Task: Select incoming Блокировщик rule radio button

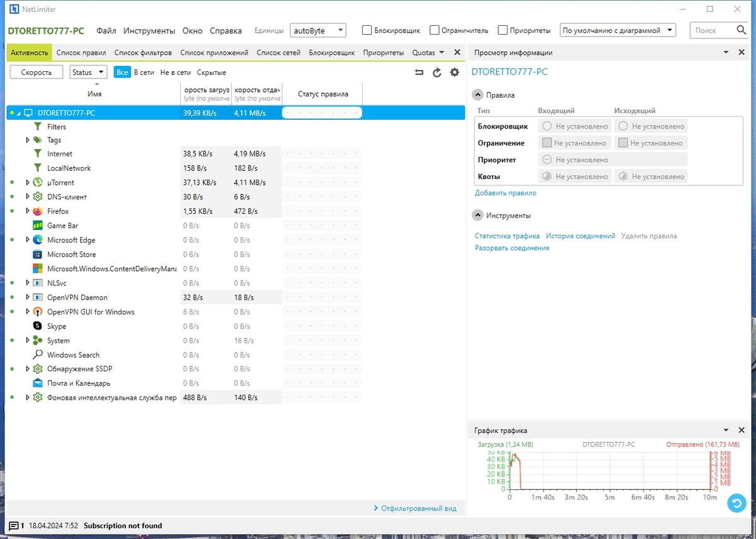Action: (x=547, y=126)
